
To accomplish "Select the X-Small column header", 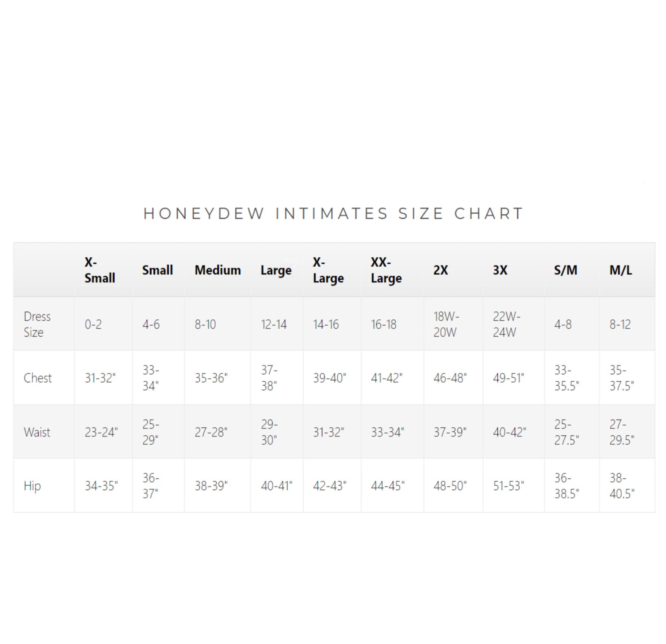I will point(100,270).
